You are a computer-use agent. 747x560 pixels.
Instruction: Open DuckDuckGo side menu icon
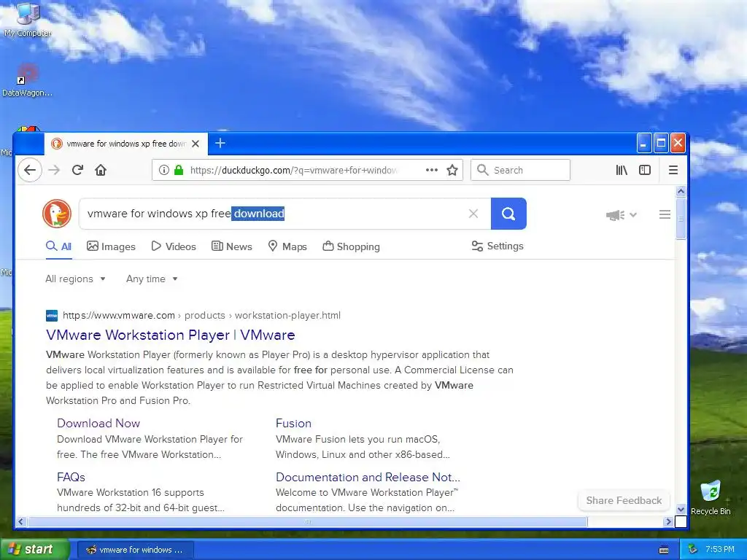(x=665, y=215)
